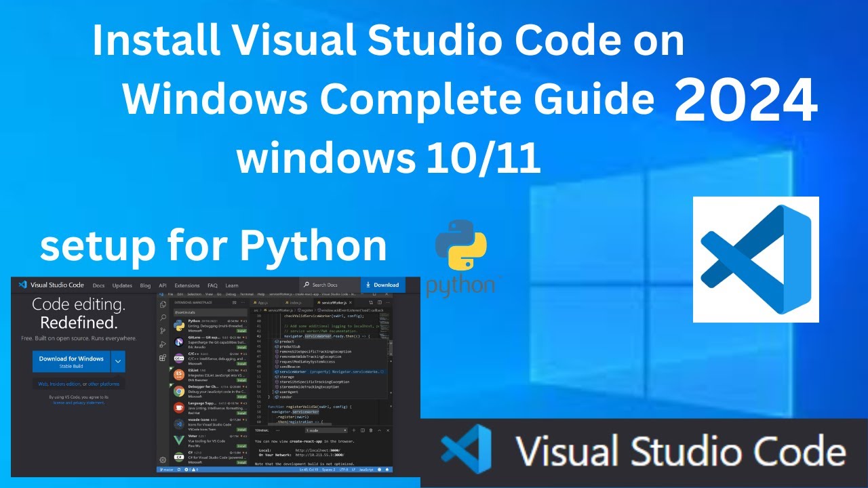868x488 pixels.
Task: Select the vscode-icons extension row
Action: pos(210,424)
